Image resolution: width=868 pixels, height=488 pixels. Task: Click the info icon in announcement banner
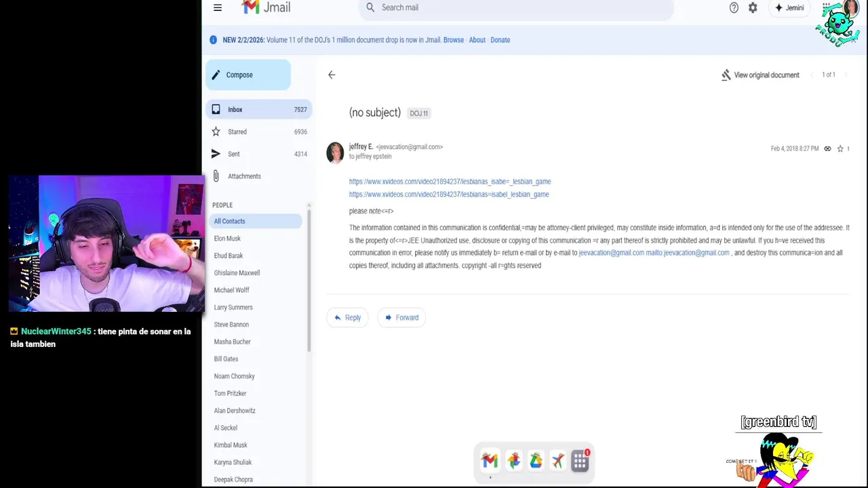point(213,40)
